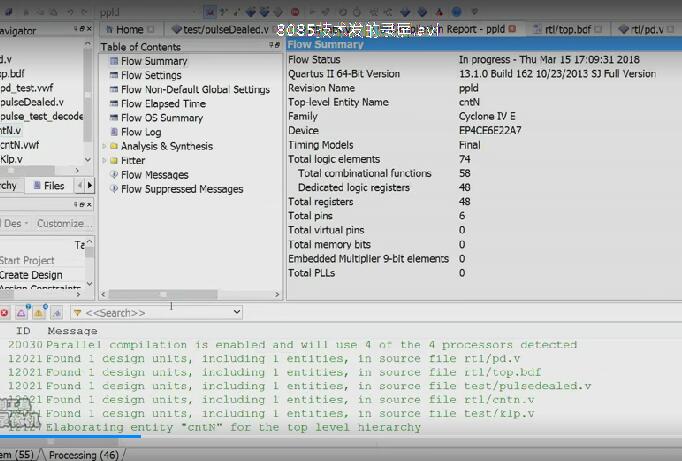682x461 pixels.
Task: Open Flow Messages in Table of Contents
Action: pyautogui.click(x=154, y=175)
